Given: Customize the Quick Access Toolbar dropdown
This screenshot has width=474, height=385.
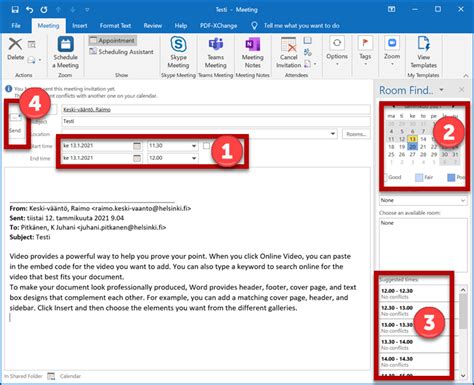Looking at the screenshot, I should tap(87, 10).
